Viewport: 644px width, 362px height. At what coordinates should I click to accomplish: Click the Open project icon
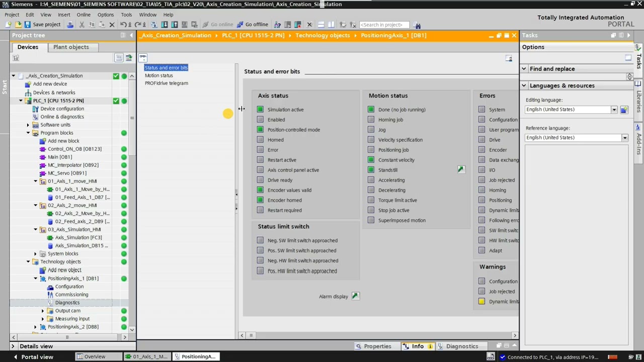point(18,25)
